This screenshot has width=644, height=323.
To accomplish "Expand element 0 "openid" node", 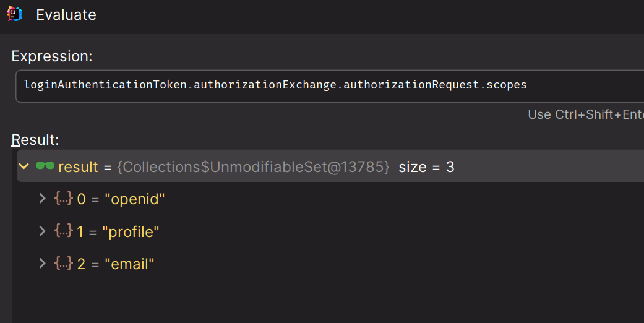I will (42, 199).
